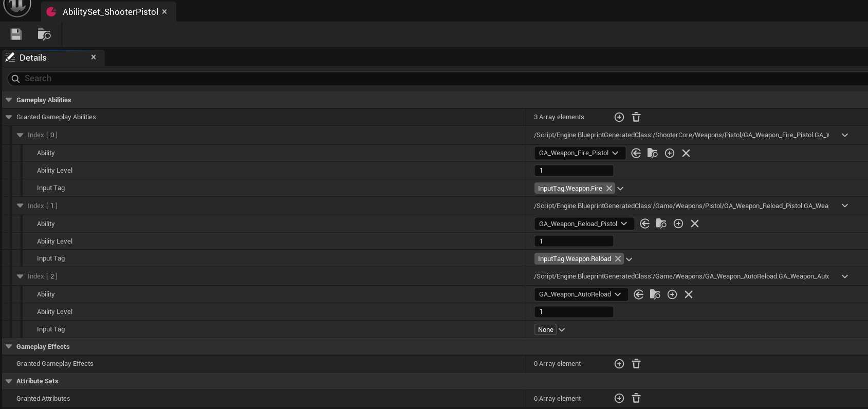Delete all Granted Attributes array elements
The height and width of the screenshot is (409, 868).
636,398
